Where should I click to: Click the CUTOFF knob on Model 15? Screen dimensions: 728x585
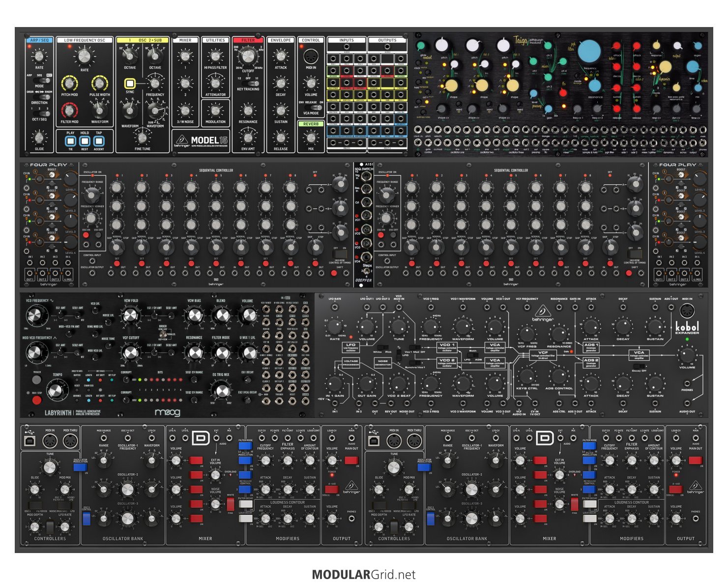click(x=248, y=57)
